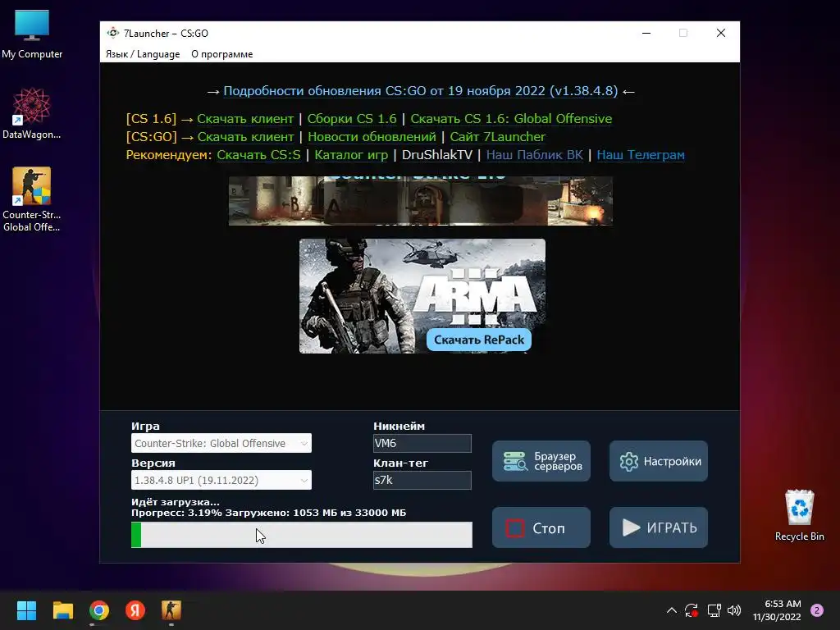The image size is (840, 630).
Task: Click the Counter-Strike 1.6 banner image
Action: click(x=421, y=201)
